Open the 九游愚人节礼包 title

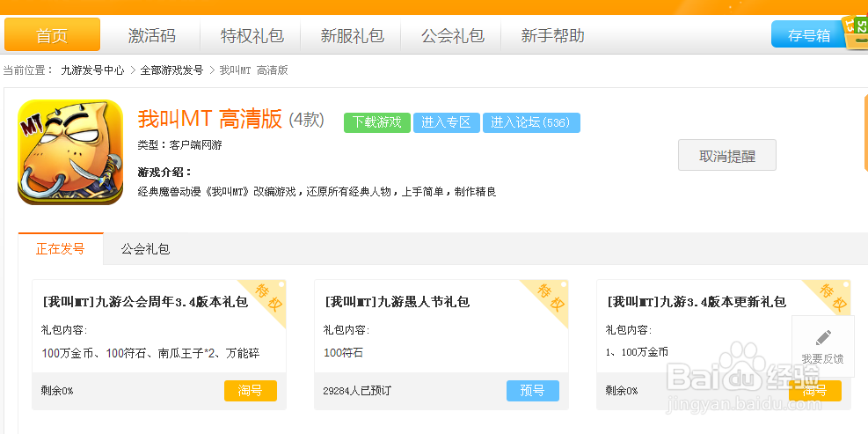point(397,302)
